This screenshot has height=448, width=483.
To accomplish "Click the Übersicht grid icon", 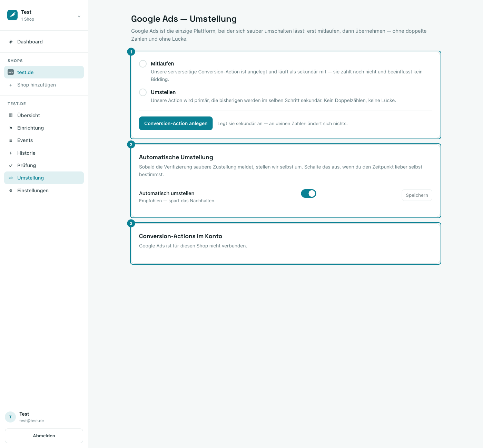I will point(11,115).
